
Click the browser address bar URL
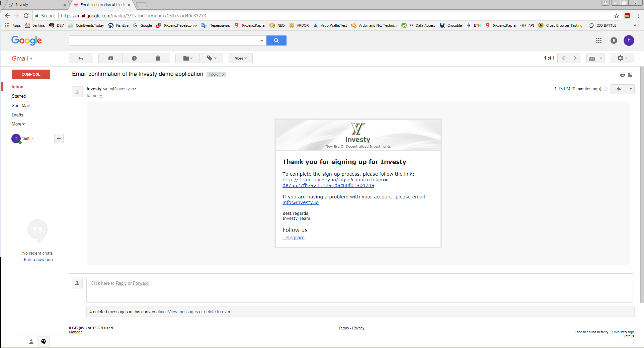[x=134, y=16]
